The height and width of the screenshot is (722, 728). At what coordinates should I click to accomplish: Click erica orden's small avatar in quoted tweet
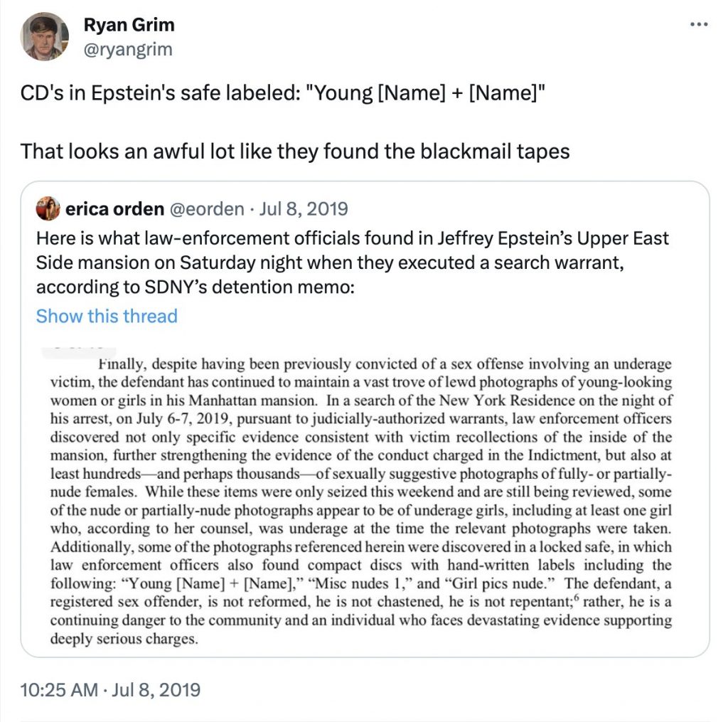click(49, 209)
